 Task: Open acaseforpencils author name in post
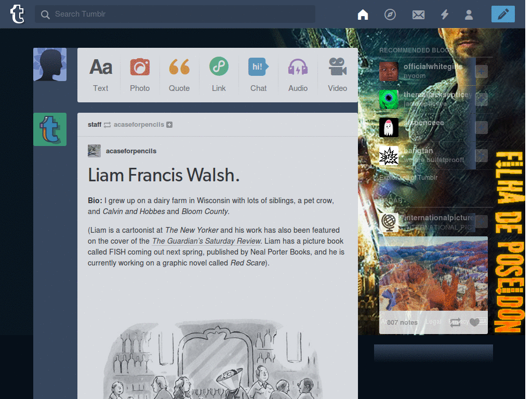pyautogui.click(x=131, y=151)
